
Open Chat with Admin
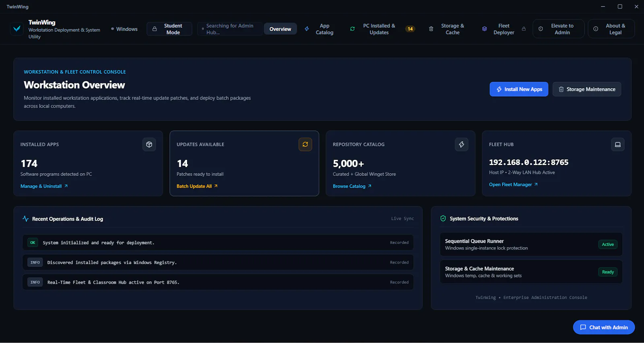point(604,327)
